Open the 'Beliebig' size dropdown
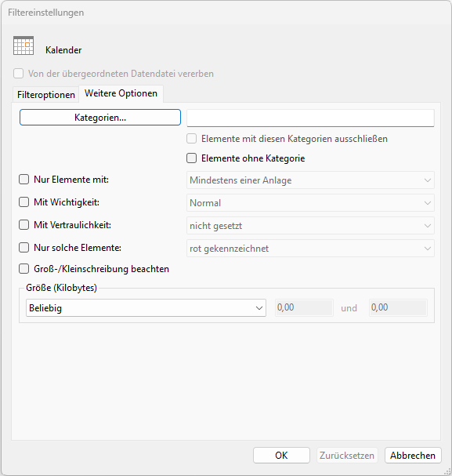 click(x=146, y=308)
